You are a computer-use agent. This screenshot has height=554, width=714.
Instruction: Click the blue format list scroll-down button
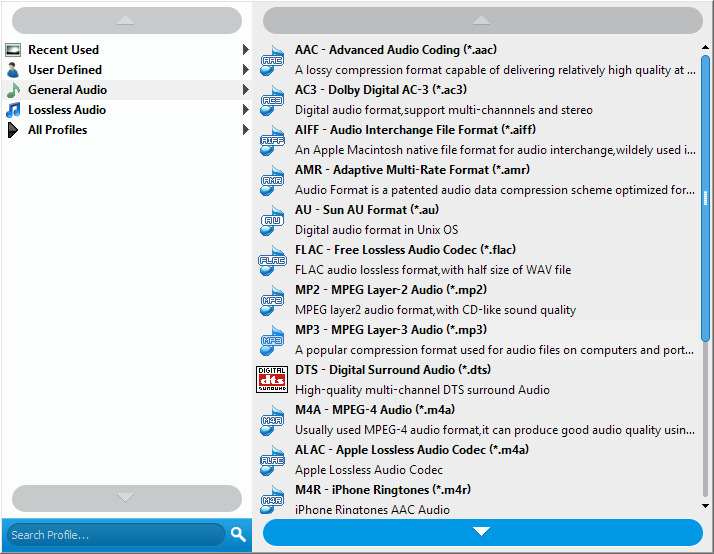tap(483, 532)
